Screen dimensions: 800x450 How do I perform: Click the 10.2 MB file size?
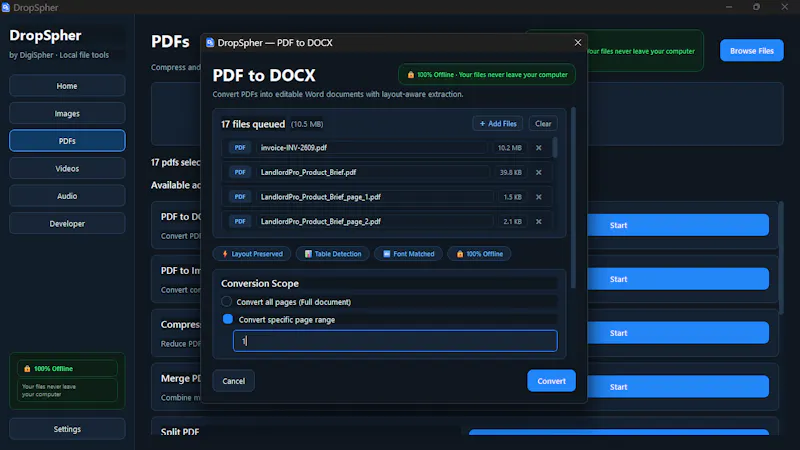pos(509,148)
